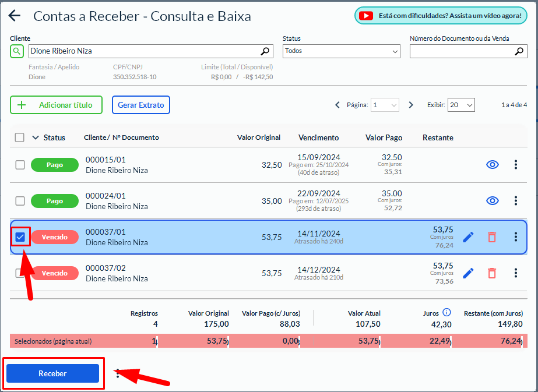
Task: Click the back arrow icon
Action: [15, 16]
